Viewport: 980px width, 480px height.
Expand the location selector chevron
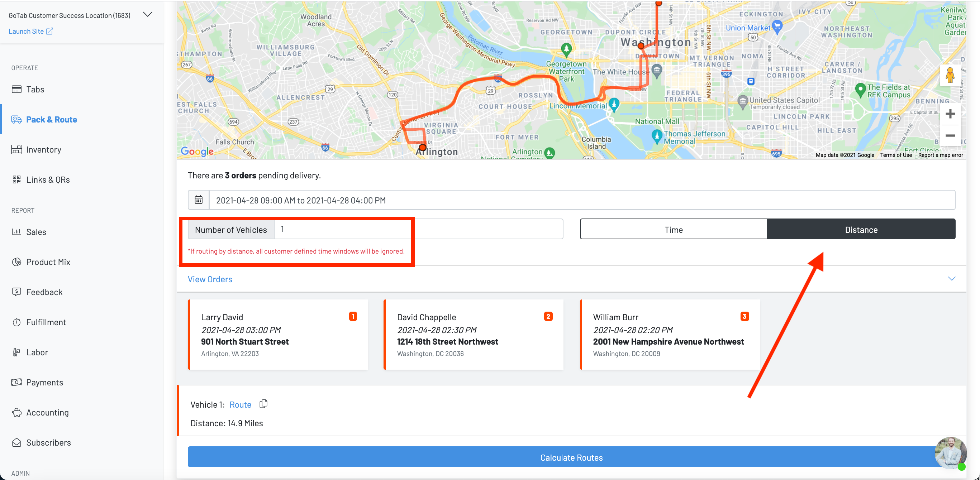pos(148,14)
